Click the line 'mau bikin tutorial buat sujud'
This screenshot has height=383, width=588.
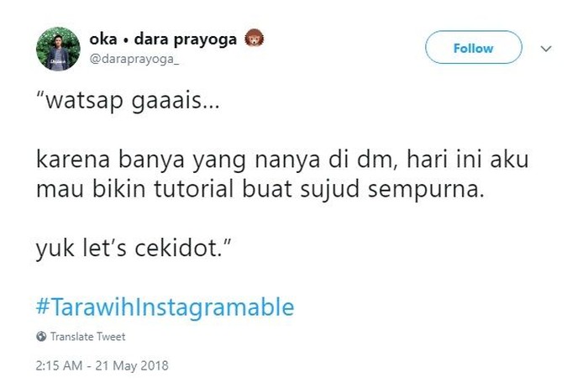(x=260, y=189)
